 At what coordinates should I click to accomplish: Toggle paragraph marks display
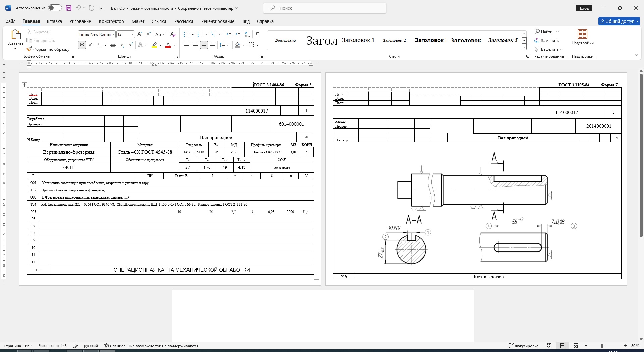click(x=257, y=34)
